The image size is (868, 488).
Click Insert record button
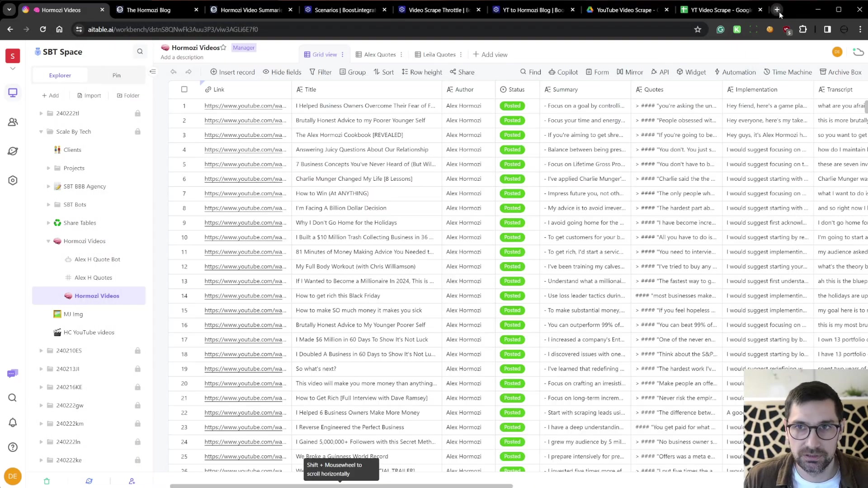click(x=232, y=72)
